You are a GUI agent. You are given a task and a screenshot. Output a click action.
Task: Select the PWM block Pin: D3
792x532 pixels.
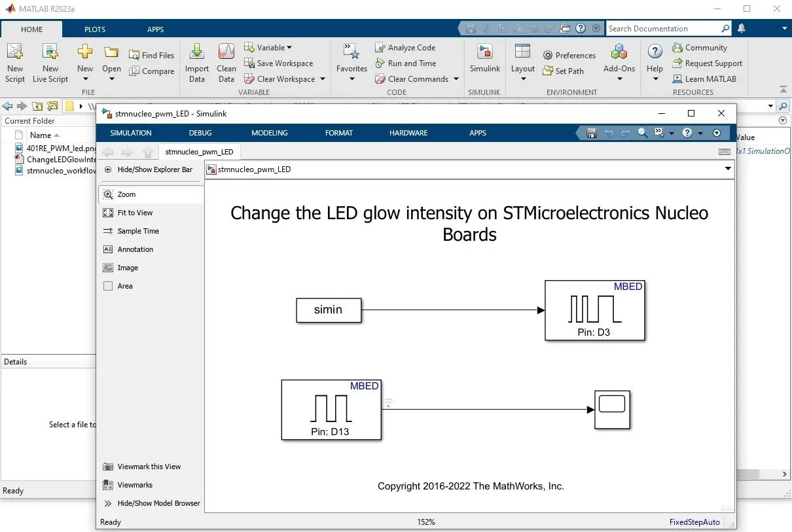coord(594,310)
